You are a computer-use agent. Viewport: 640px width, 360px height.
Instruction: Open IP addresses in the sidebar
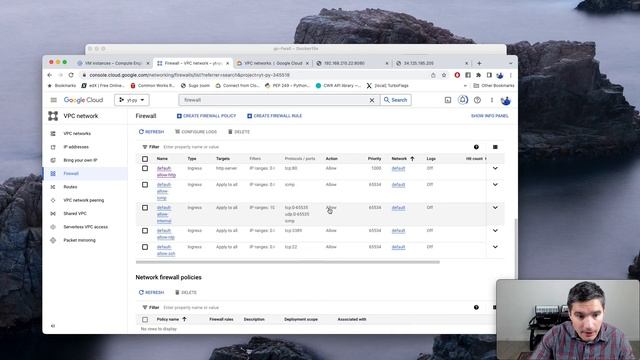click(76, 147)
